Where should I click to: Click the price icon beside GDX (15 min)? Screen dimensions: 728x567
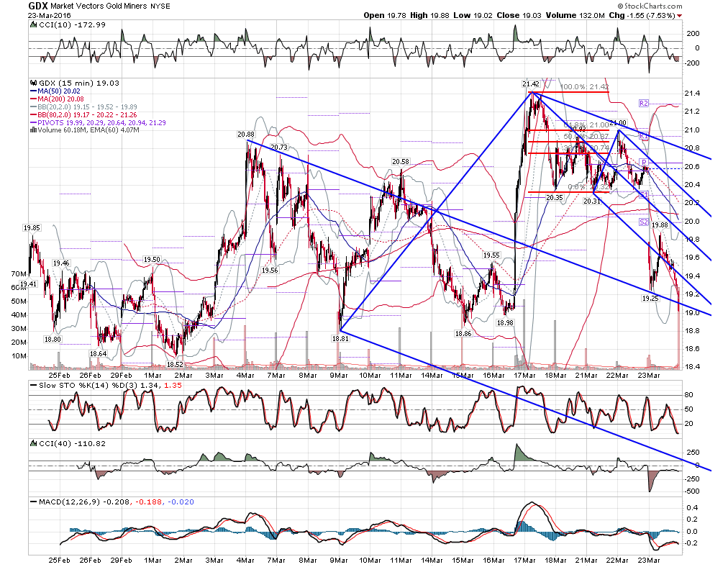[33, 83]
